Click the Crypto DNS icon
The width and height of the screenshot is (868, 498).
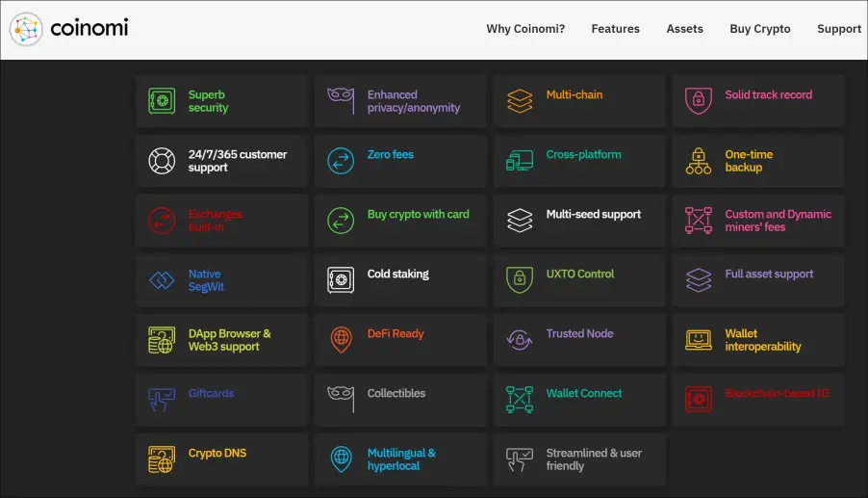coord(162,459)
